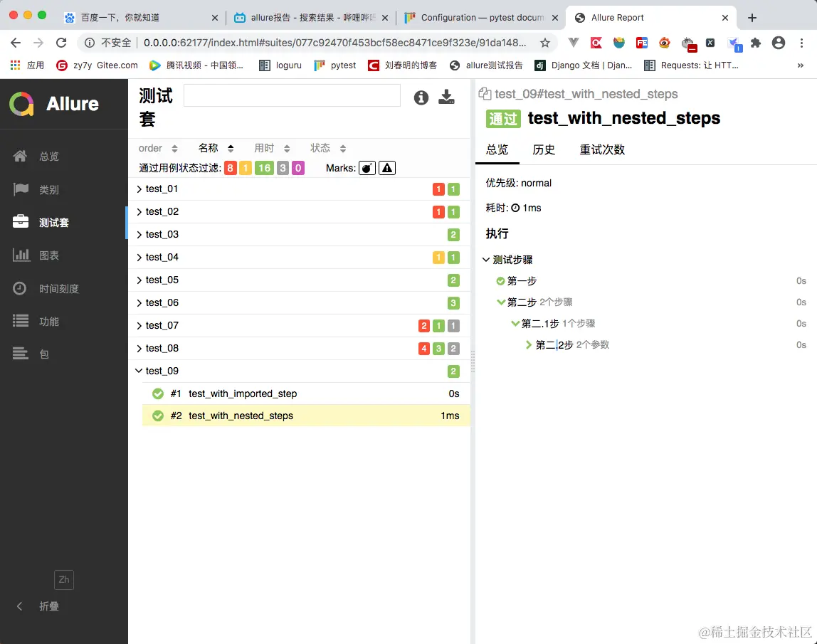This screenshot has width=817, height=644.
Task: Switch to the Configuration pytest docs tab
Action: coord(482,18)
